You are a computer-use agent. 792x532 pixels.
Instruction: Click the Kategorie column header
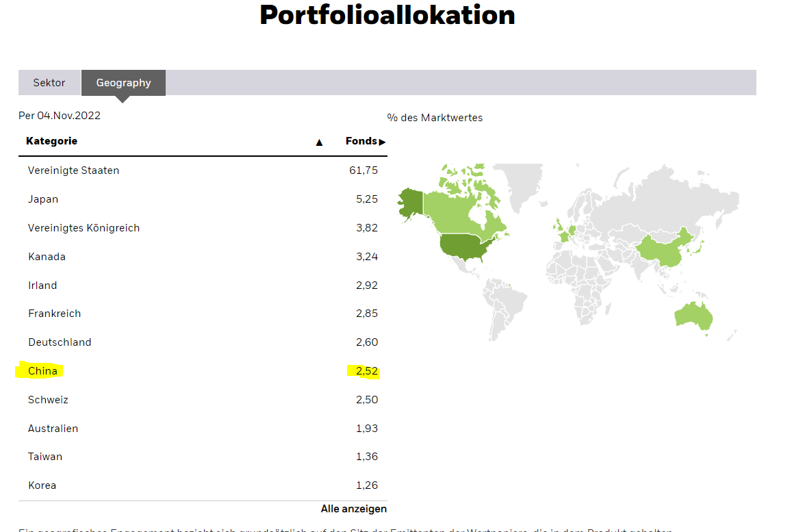[52, 141]
